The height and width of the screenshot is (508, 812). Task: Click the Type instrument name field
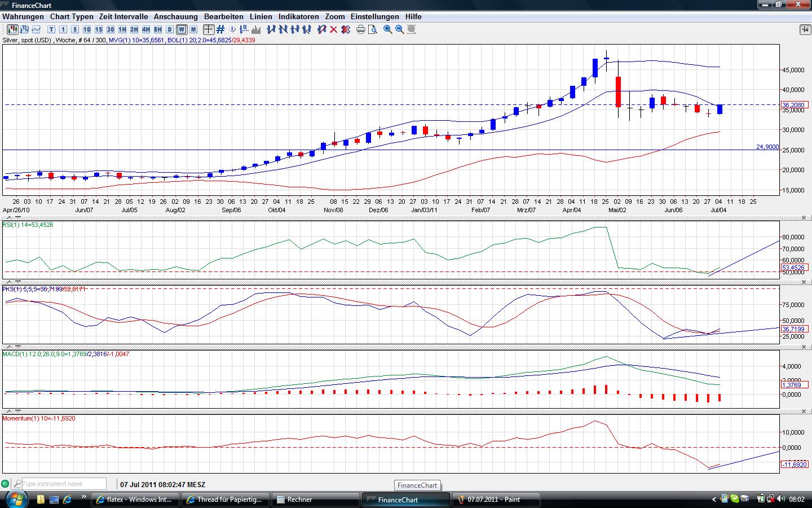click(x=64, y=484)
